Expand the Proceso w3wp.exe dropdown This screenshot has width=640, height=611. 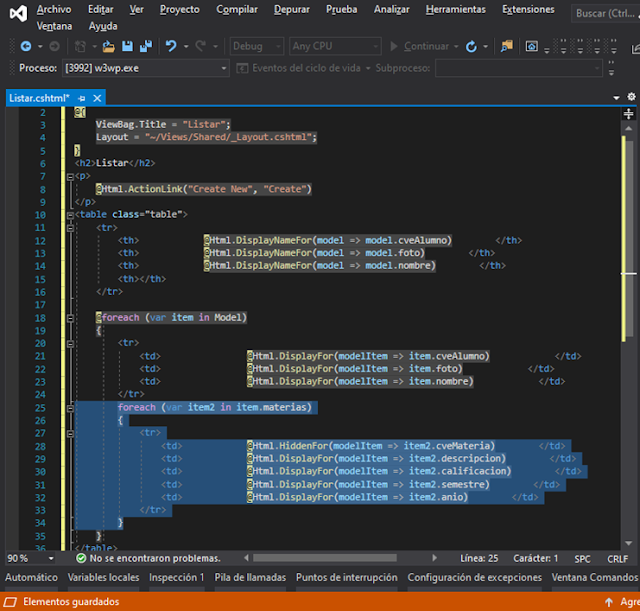coord(223,68)
